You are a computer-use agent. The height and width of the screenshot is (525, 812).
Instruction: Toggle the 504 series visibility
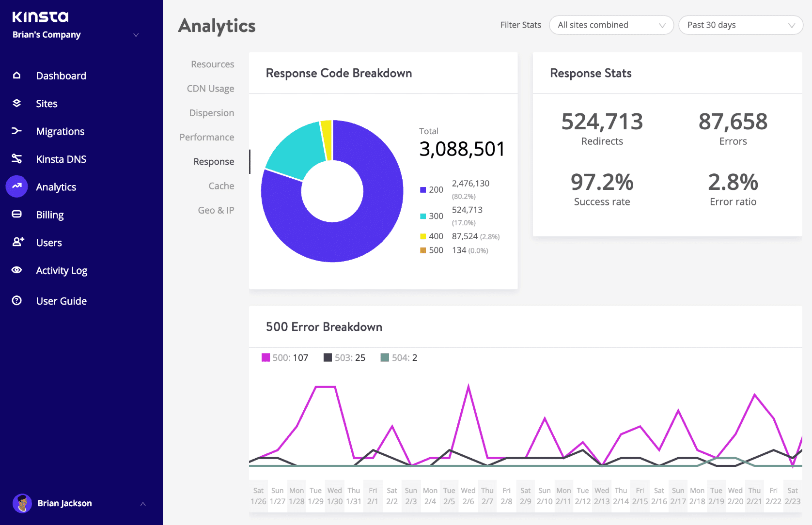398,357
